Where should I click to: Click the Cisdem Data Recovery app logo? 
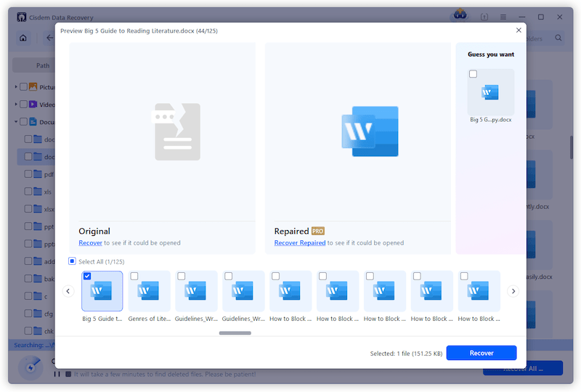click(x=22, y=17)
